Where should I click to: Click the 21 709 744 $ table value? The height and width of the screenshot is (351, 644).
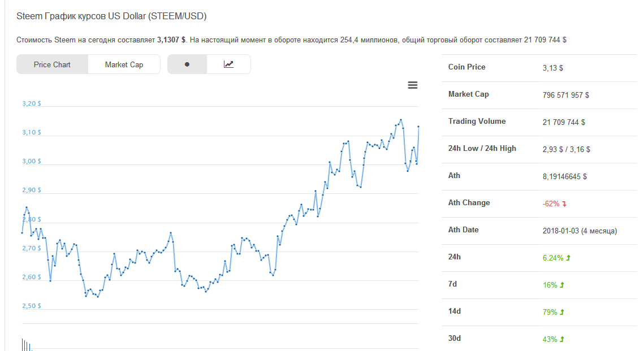pos(564,122)
